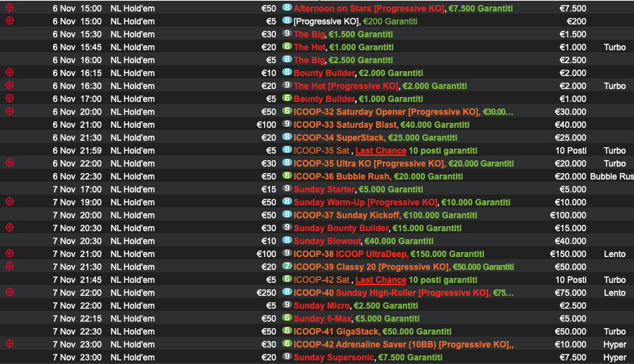Click the target icon beside The Hot Progressive KO €2.000 Garantiti
Viewport: 634px width, 364px height.
pyautogui.click(x=10, y=85)
